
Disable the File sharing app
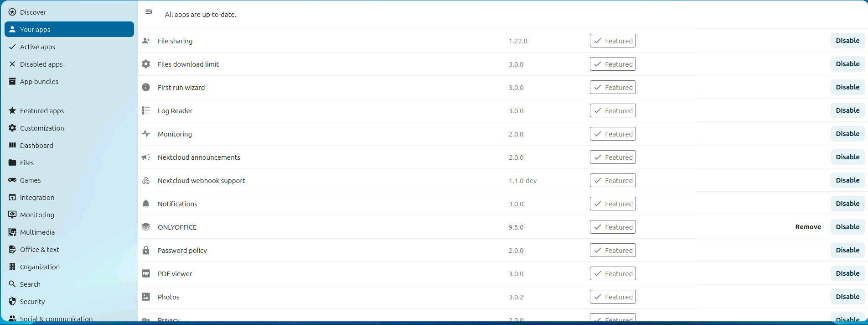[847, 41]
